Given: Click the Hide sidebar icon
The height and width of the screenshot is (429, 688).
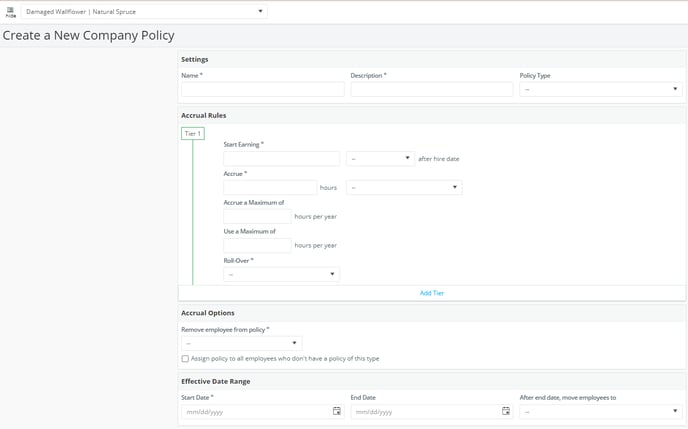Looking at the screenshot, I should click(x=11, y=12).
